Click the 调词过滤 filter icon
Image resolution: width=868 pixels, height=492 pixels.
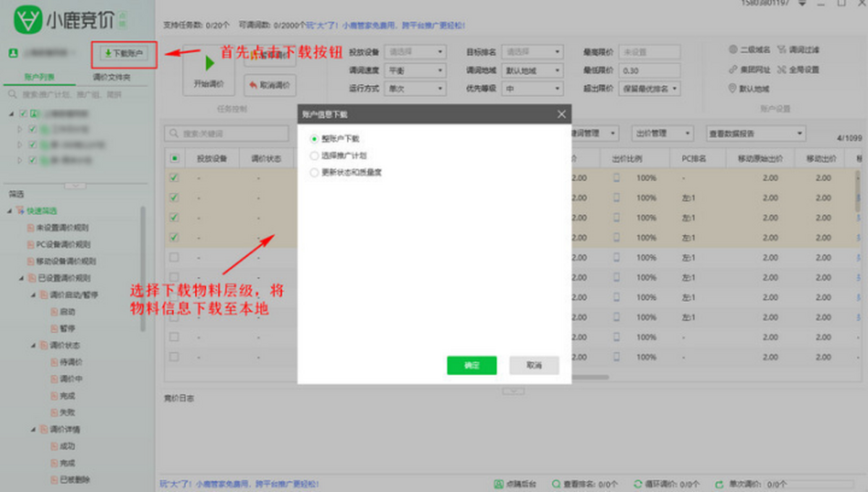(x=781, y=50)
